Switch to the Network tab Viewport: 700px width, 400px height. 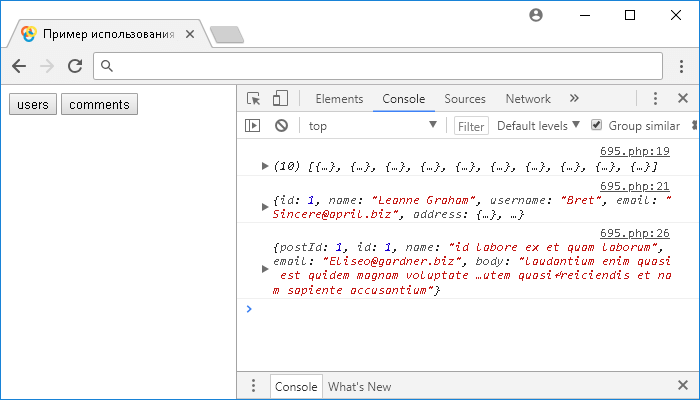click(x=528, y=99)
